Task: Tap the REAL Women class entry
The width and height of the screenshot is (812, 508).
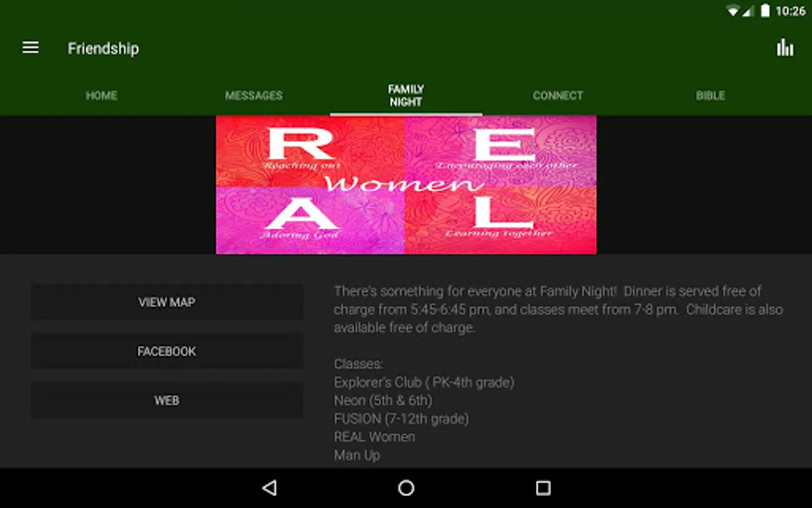Action: [374, 436]
